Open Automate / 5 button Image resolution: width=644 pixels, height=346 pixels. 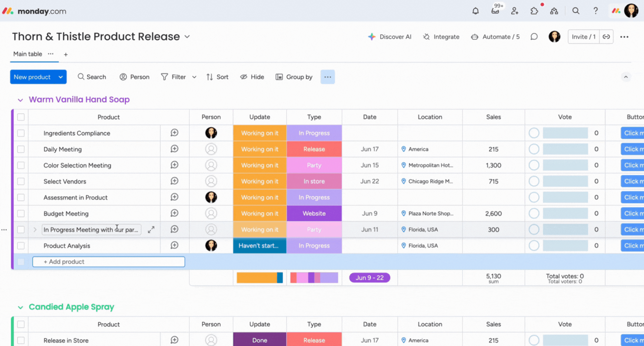click(x=495, y=37)
